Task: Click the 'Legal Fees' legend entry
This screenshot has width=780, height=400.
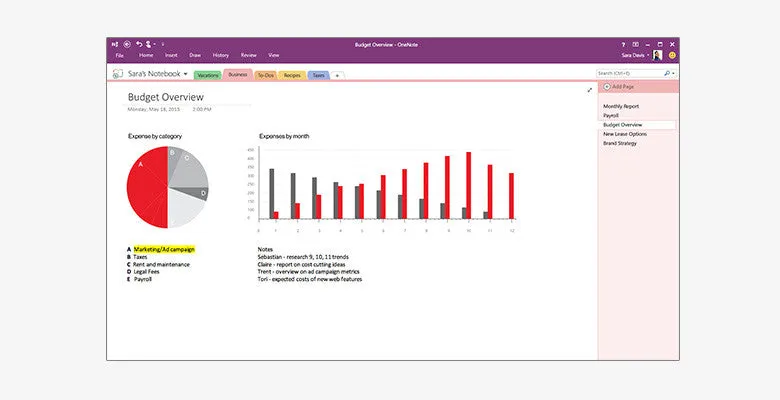Action: (x=146, y=272)
